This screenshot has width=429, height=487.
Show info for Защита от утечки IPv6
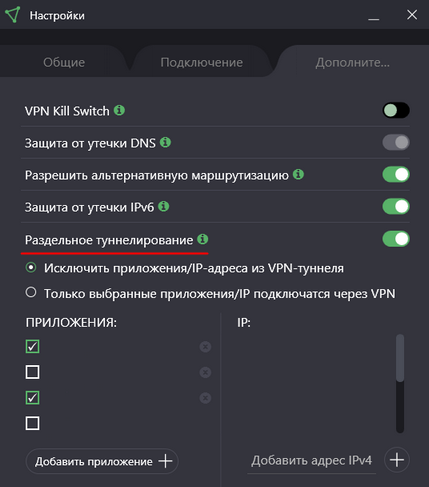(x=164, y=207)
